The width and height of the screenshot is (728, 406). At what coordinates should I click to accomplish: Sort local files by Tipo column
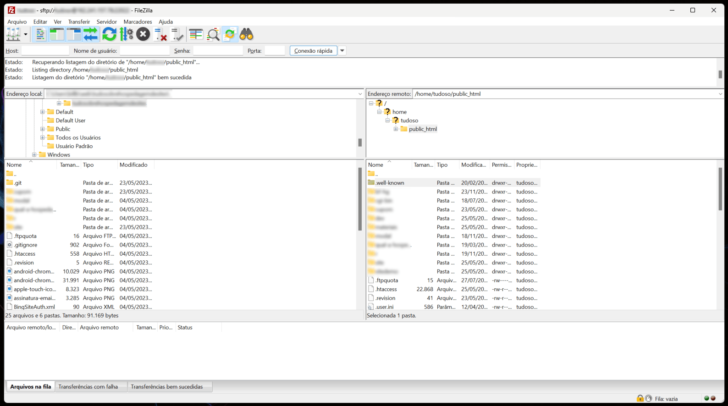(99, 165)
